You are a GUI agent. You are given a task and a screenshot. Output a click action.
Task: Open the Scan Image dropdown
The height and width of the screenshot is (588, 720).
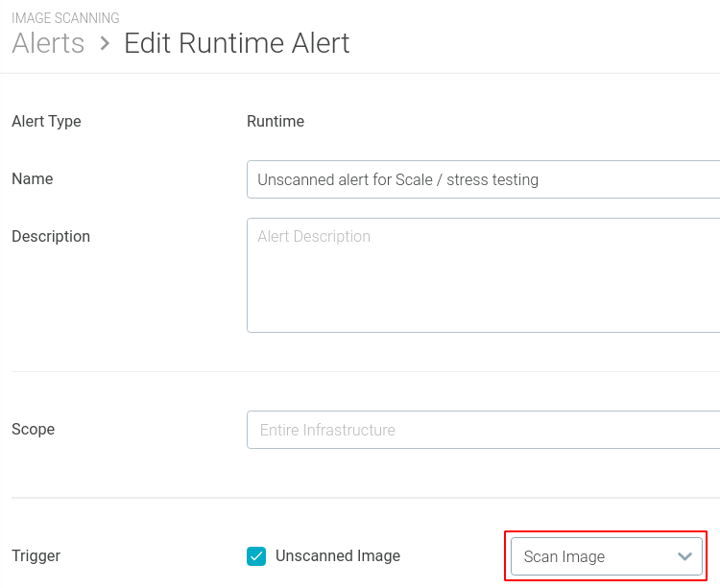606,556
